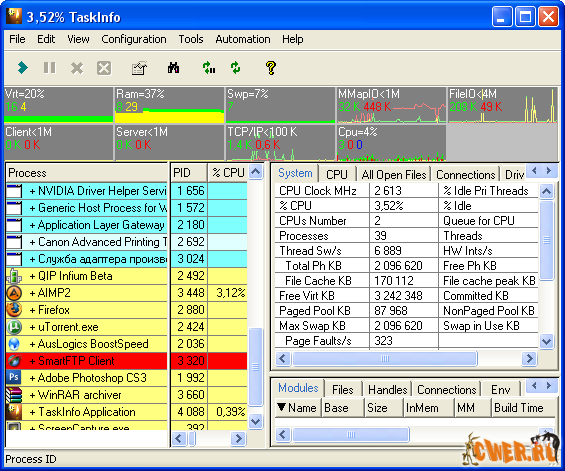Expand the NVIDIA Driver Helper process tree
This screenshot has width=565, height=471.
coord(32,191)
